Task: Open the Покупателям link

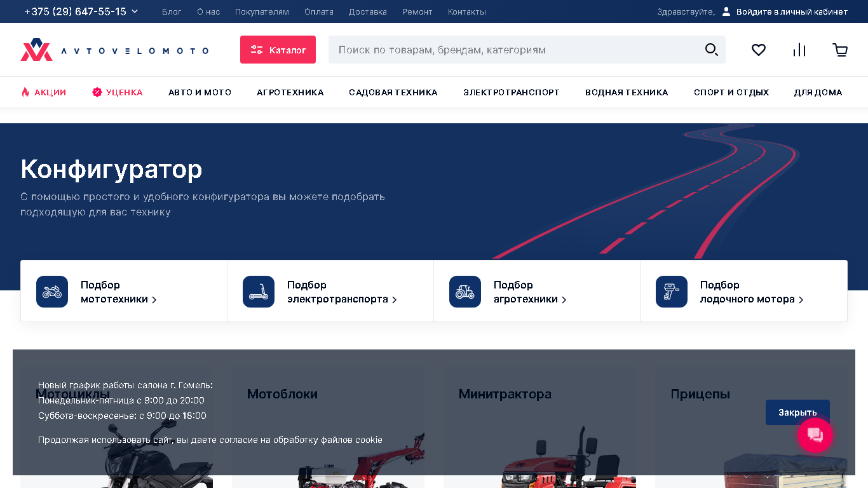Action: pos(262,11)
